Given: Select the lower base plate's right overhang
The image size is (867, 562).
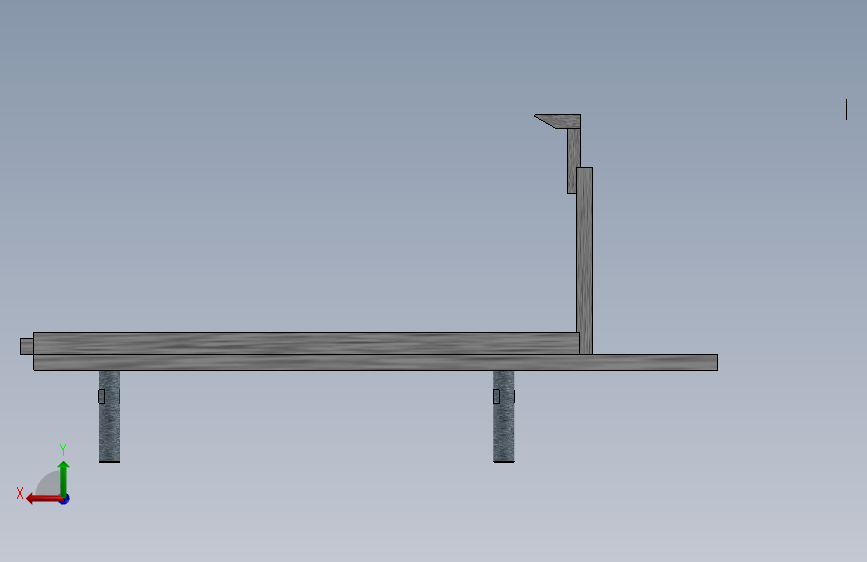Looking at the screenshot, I should point(655,362).
